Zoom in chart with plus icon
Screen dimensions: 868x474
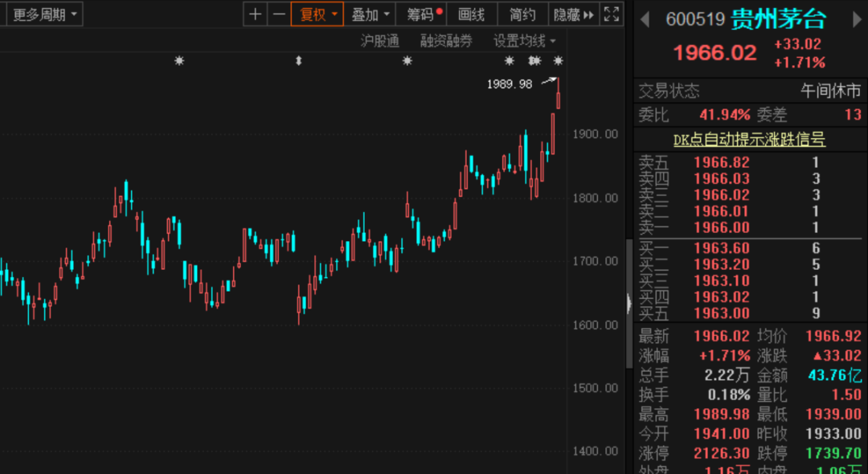click(256, 14)
